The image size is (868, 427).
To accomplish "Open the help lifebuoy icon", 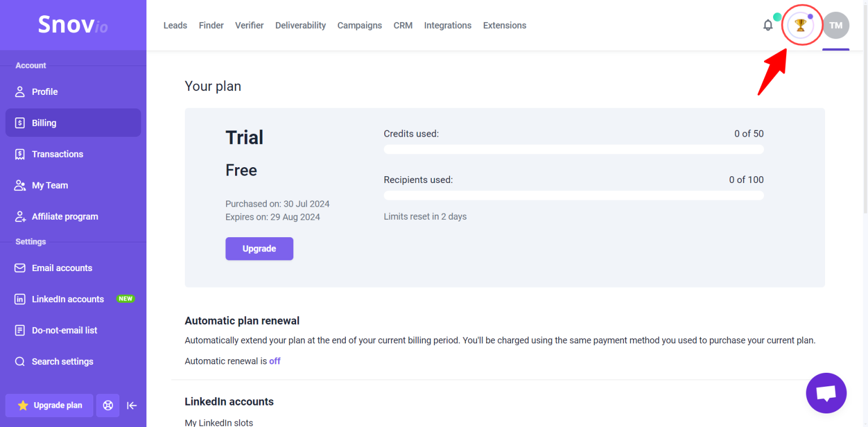I will pos(108,406).
